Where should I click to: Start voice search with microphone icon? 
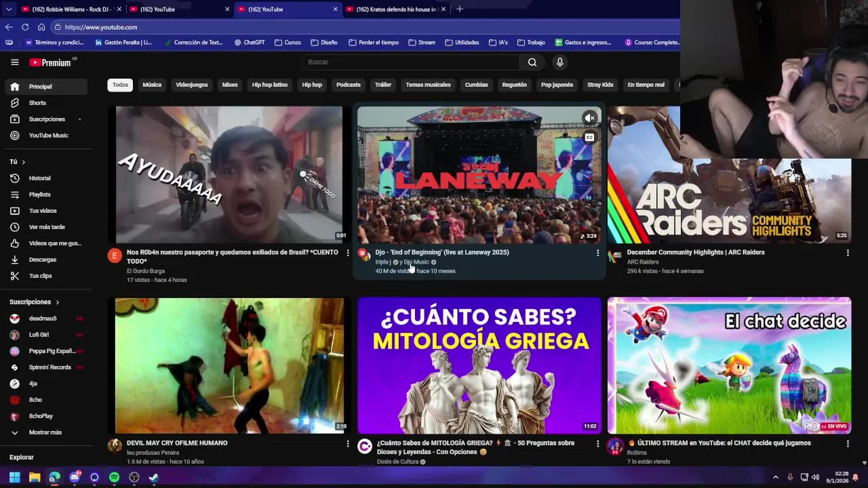559,62
